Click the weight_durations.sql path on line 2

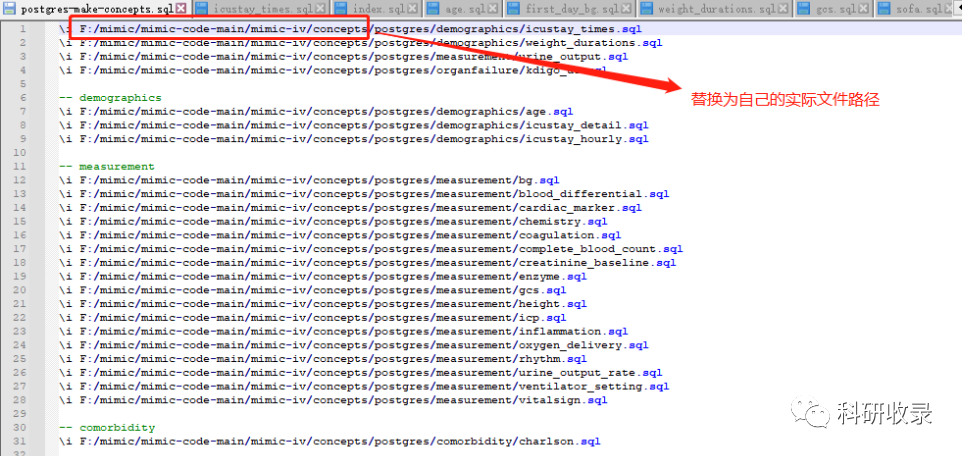click(361, 43)
